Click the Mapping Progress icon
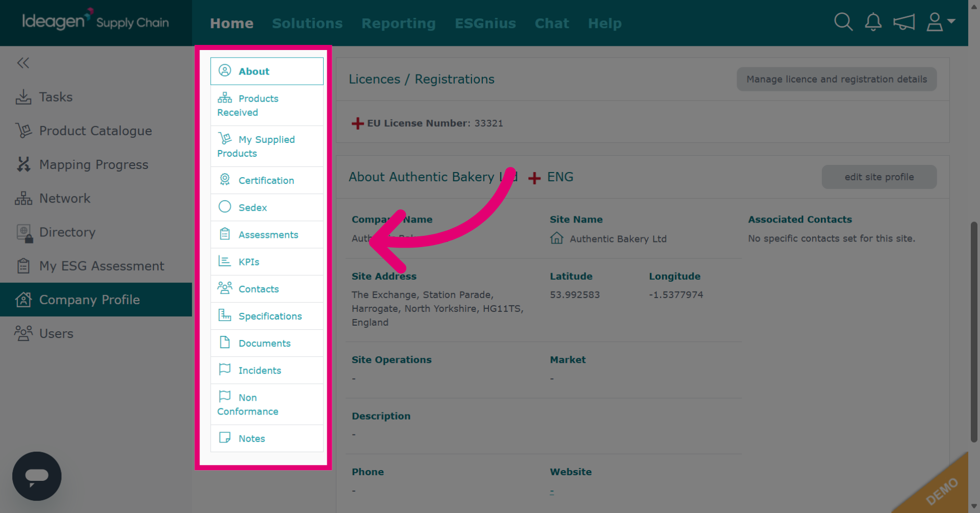 click(23, 164)
